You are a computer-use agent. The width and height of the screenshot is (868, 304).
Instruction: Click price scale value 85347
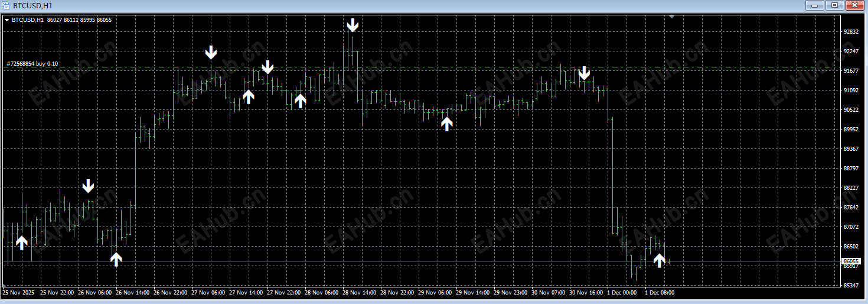(851, 286)
